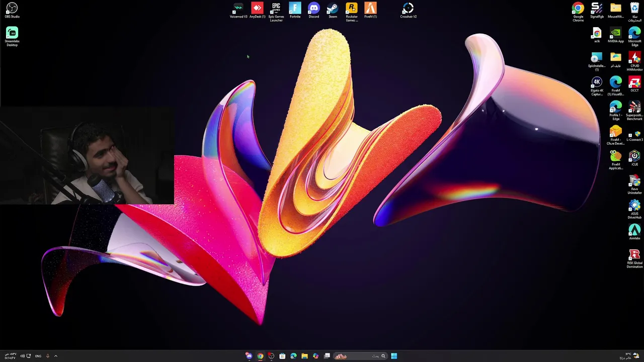644x362 pixels.
Task: Click the iCUE desktop icon
Action: tap(634, 158)
